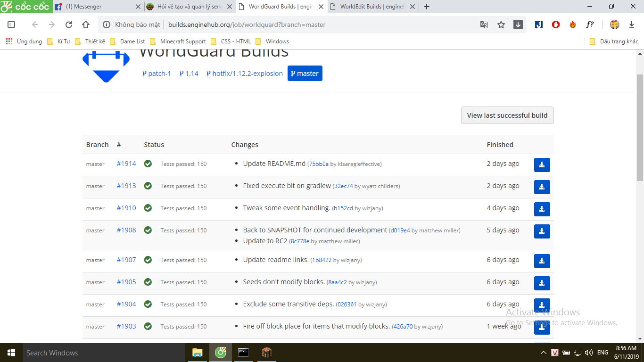Switch to the Hỏi về tạo và quản lý server tab

click(x=189, y=7)
